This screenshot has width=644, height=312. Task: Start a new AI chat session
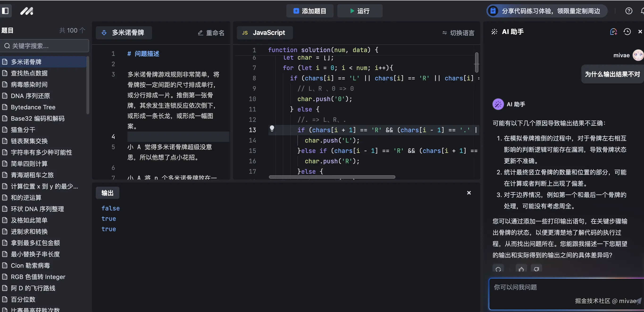tap(613, 32)
